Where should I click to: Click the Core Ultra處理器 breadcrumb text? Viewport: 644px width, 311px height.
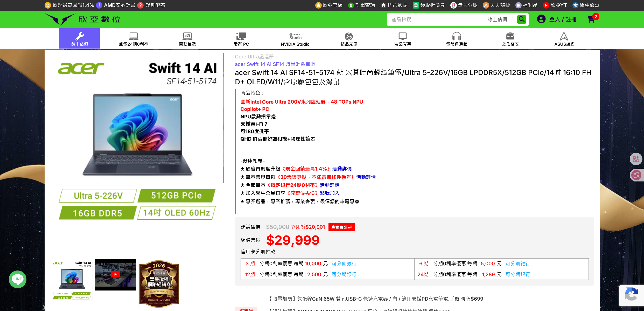(254, 57)
